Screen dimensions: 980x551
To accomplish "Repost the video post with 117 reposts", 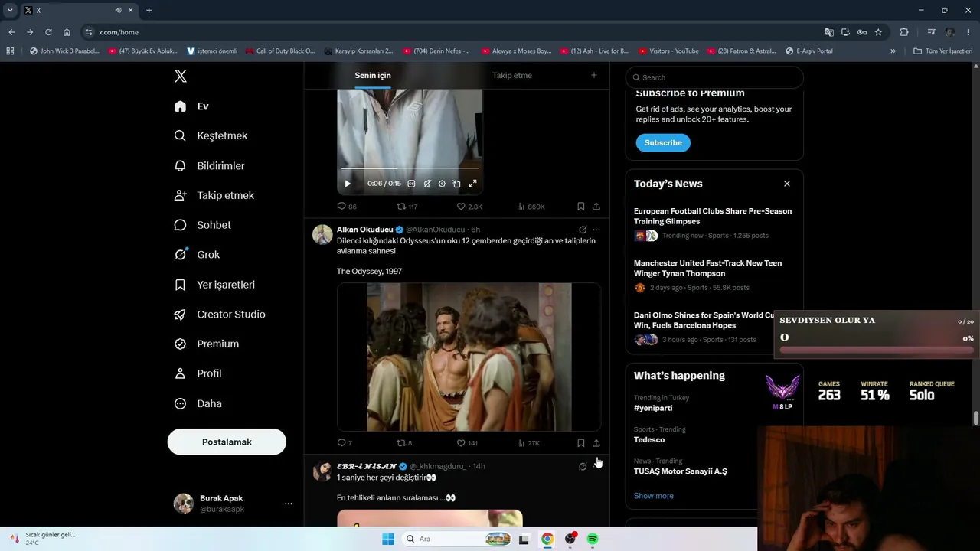I will 407,207.
